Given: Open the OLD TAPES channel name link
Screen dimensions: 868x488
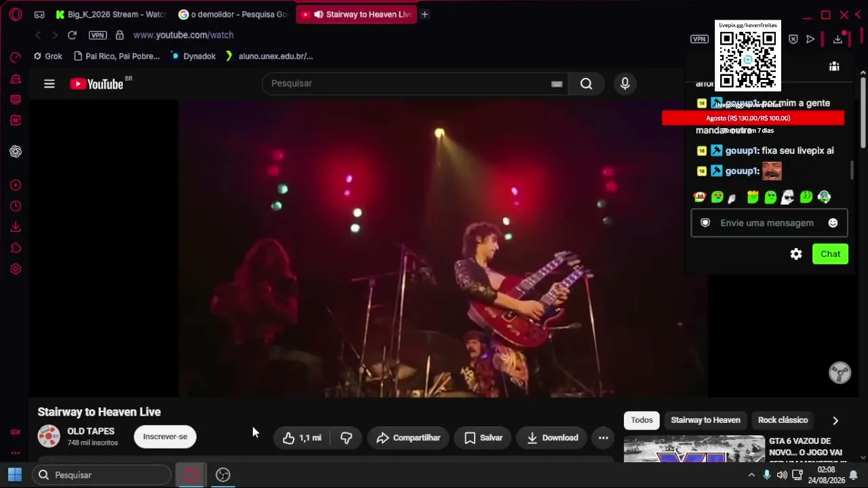Looking at the screenshot, I should point(91,431).
